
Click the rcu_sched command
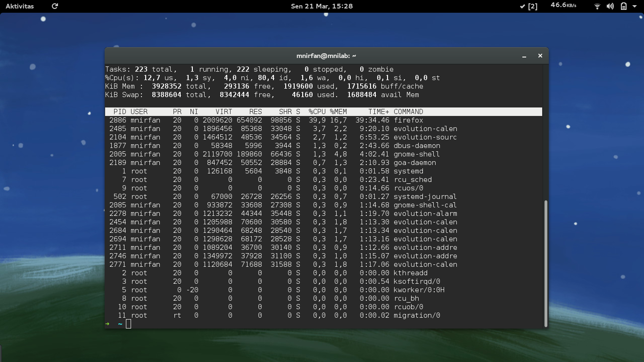click(x=413, y=180)
